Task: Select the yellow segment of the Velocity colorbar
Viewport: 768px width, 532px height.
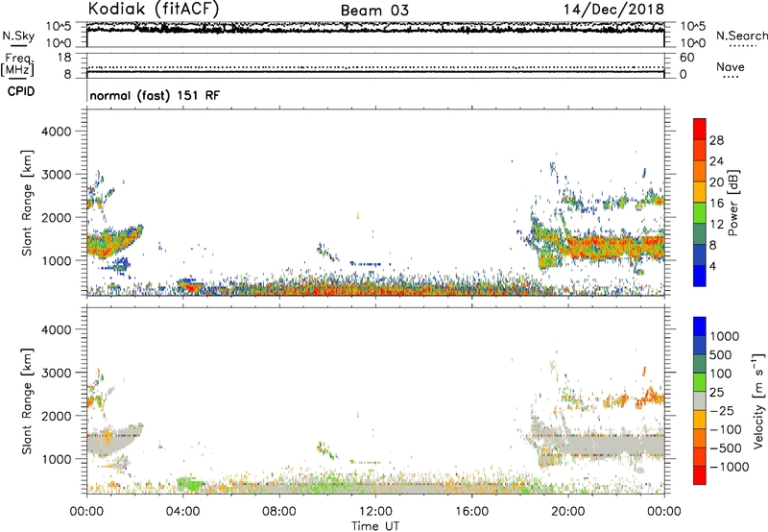Action: coord(700,420)
